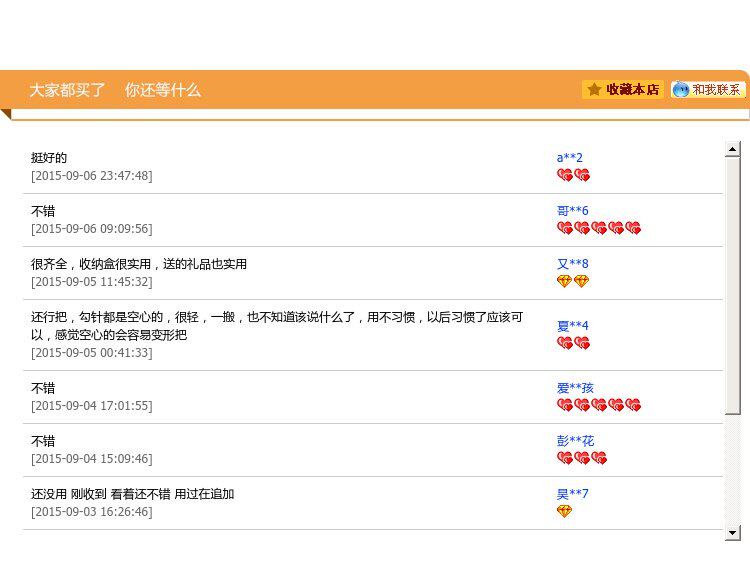Visit the 又**8 username link

573,263
